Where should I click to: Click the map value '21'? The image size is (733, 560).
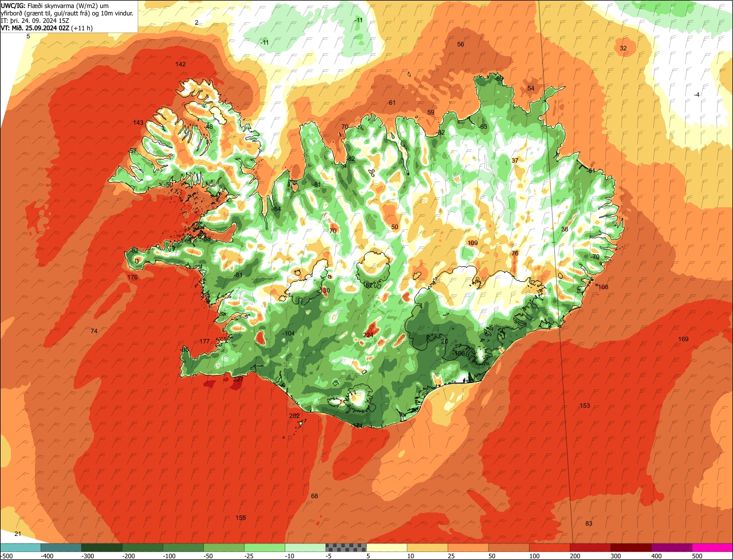click(x=18, y=534)
